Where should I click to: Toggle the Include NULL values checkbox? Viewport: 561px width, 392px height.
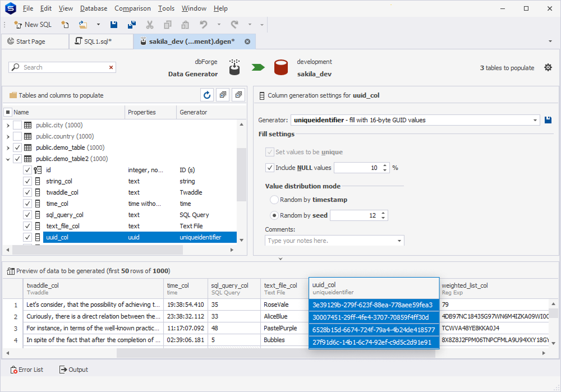[x=269, y=168]
